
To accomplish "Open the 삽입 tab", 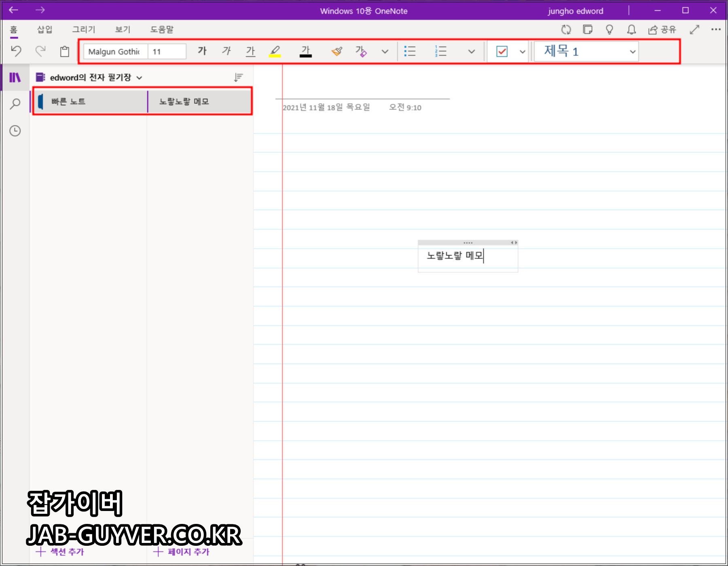I will click(45, 29).
